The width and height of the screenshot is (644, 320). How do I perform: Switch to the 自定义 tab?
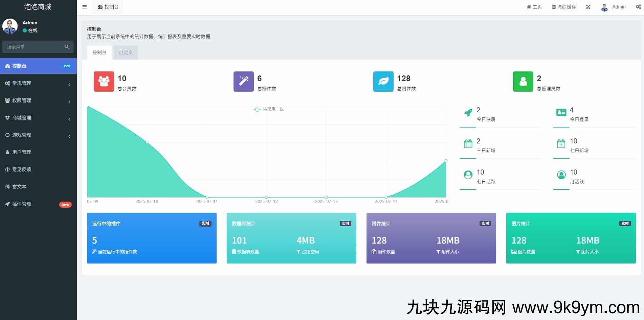[126, 52]
